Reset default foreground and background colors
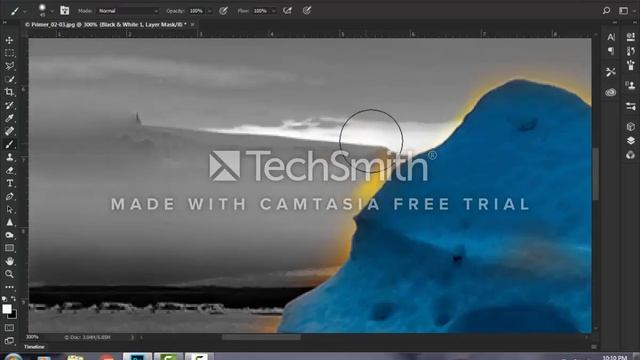640x360 pixels. pyautogui.click(x=4, y=299)
